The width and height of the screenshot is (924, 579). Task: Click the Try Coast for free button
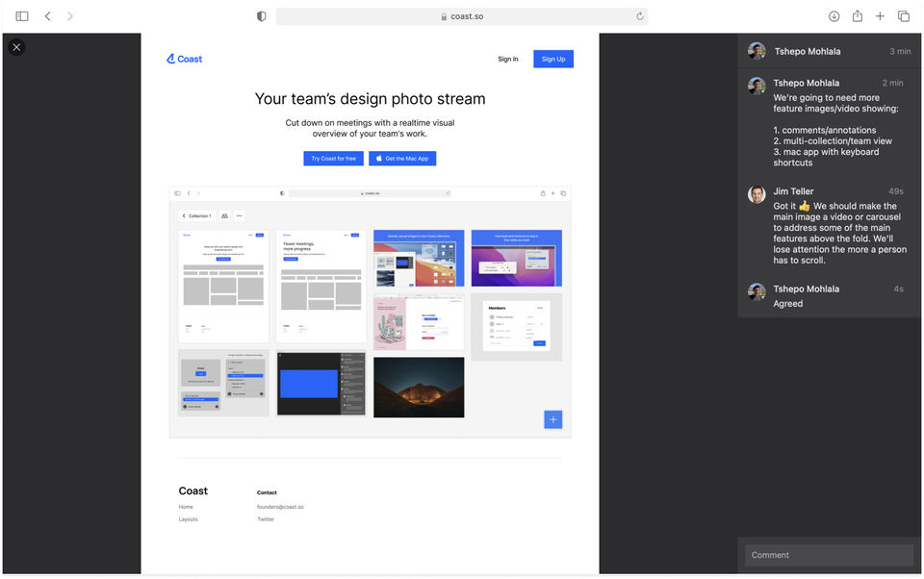pyautogui.click(x=334, y=159)
